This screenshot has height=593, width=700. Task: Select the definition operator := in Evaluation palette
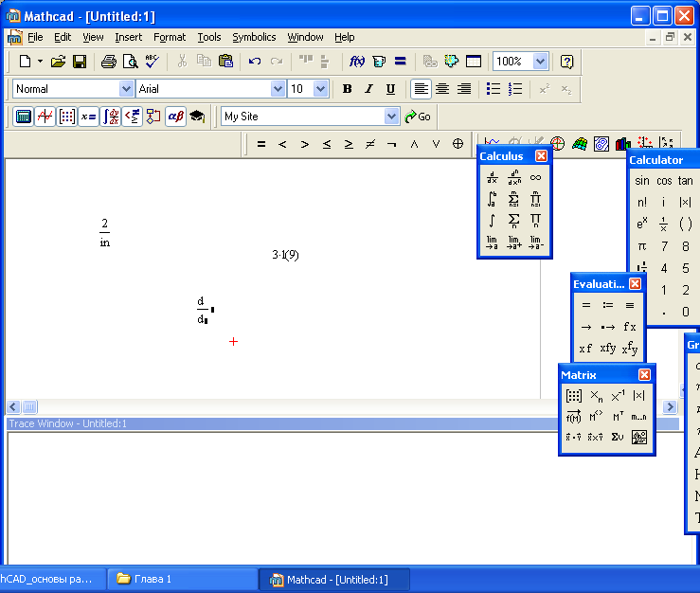[x=608, y=305]
